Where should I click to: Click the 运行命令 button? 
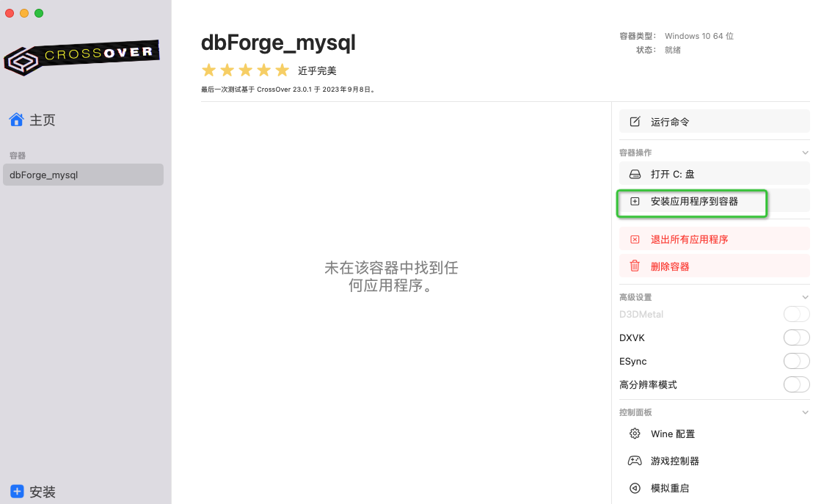pos(714,122)
